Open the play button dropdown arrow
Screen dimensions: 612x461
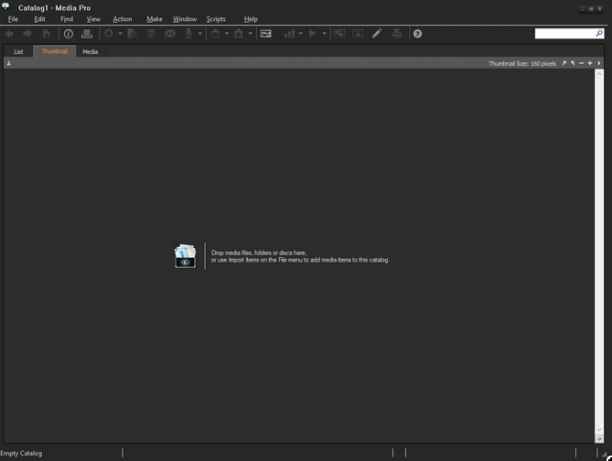(x=324, y=34)
